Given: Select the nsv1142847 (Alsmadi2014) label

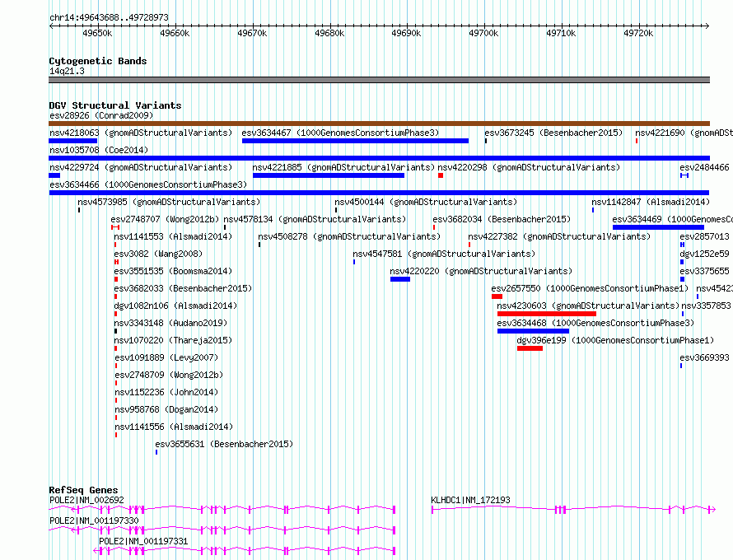Looking at the screenshot, I should [x=651, y=202].
